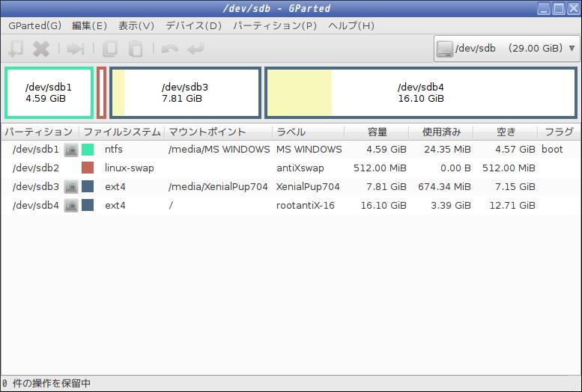Open the ヘルプ(H) menu
The height and width of the screenshot is (392, 582).
[351, 25]
